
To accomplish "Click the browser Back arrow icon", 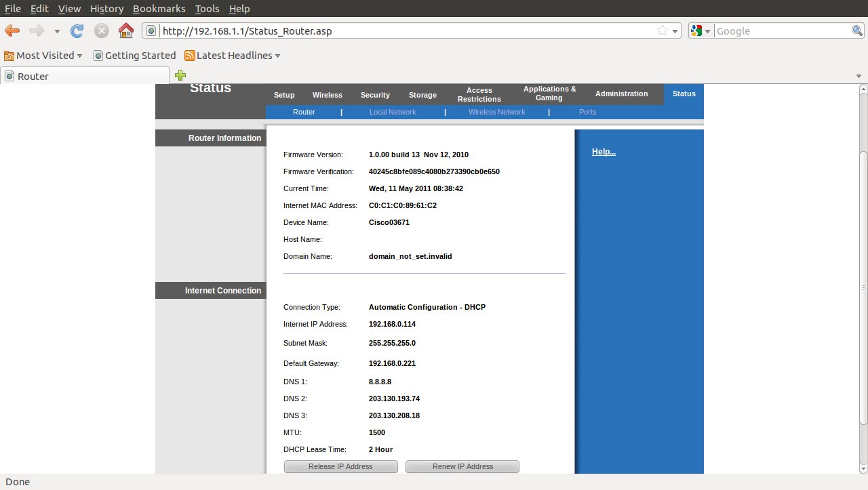I will pos(12,30).
